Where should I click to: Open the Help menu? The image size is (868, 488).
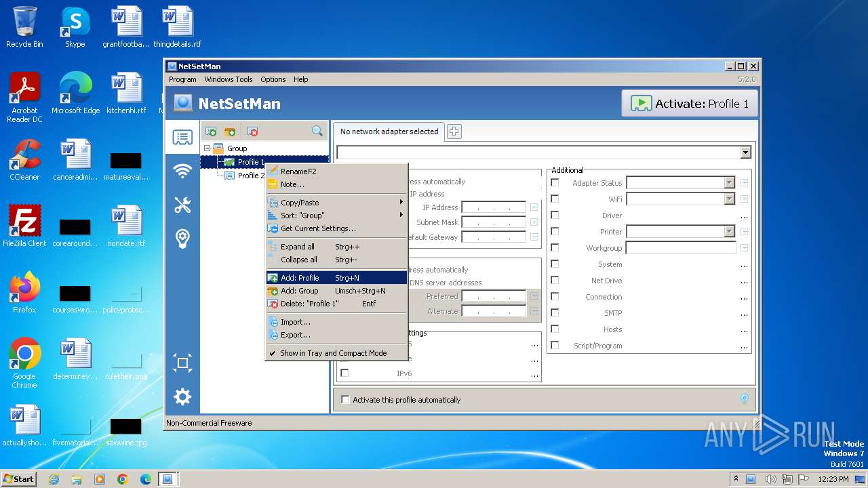click(300, 79)
